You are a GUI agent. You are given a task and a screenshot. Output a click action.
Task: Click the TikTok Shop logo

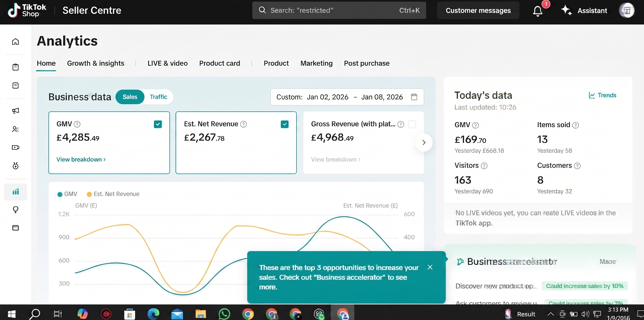(x=27, y=10)
